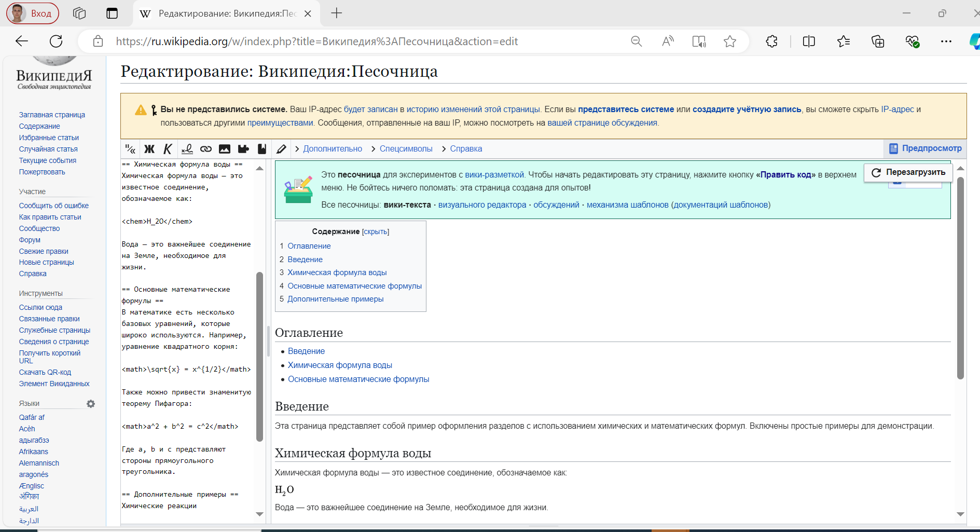Toggle split screen view
The image size is (980, 532).
click(x=809, y=42)
